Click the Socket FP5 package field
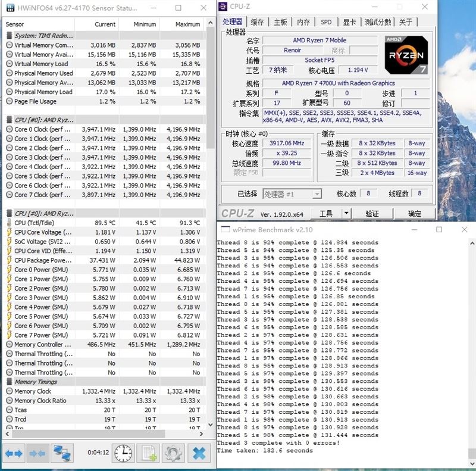This screenshot has width=476, height=471. 320,60
